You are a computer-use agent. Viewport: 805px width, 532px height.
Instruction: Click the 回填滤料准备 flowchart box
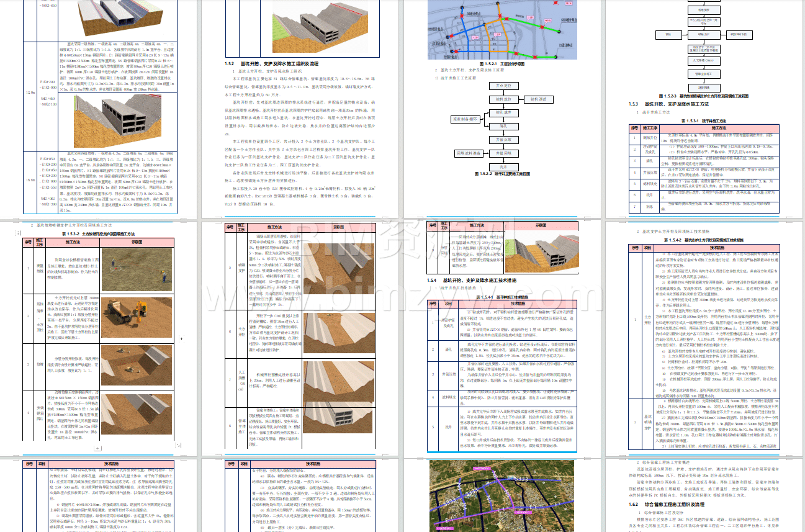[469, 153]
